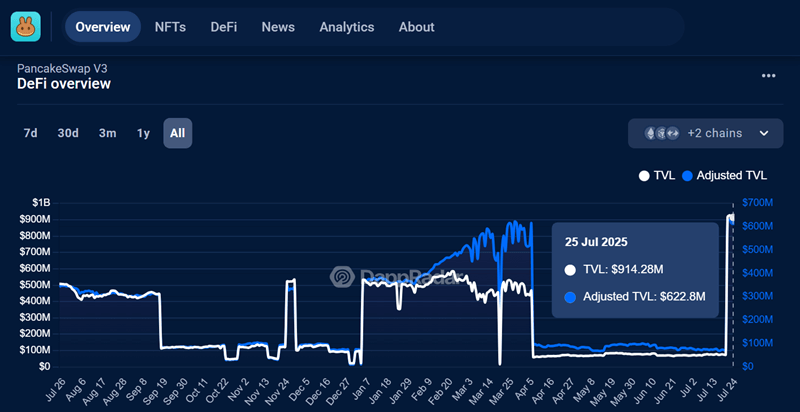The width and height of the screenshot is (800, 412).
Task: Click the $500M left axis label
Action: click(x=36, y=285)
